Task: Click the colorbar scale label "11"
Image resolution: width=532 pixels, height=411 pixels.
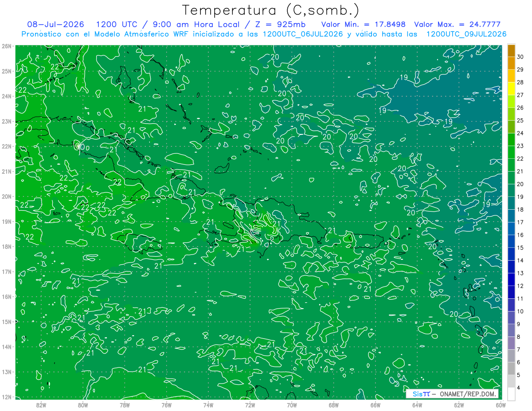Action: [x=520, y=299]
